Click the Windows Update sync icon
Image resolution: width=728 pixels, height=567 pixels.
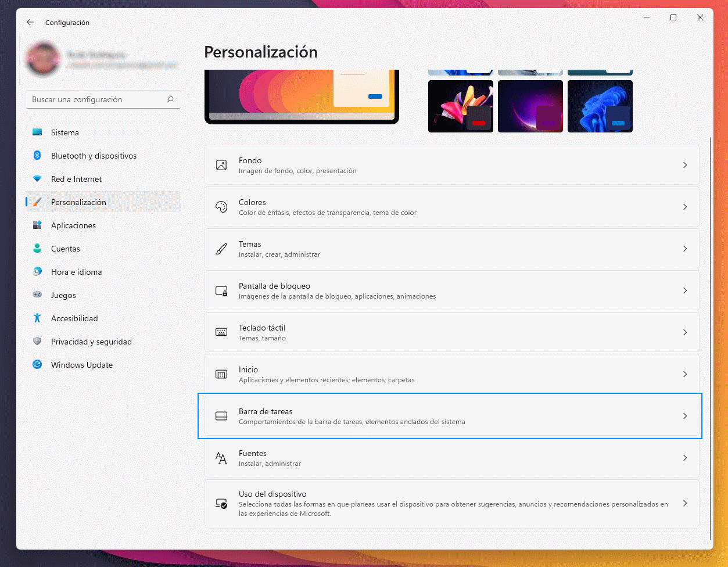(37, 365)
